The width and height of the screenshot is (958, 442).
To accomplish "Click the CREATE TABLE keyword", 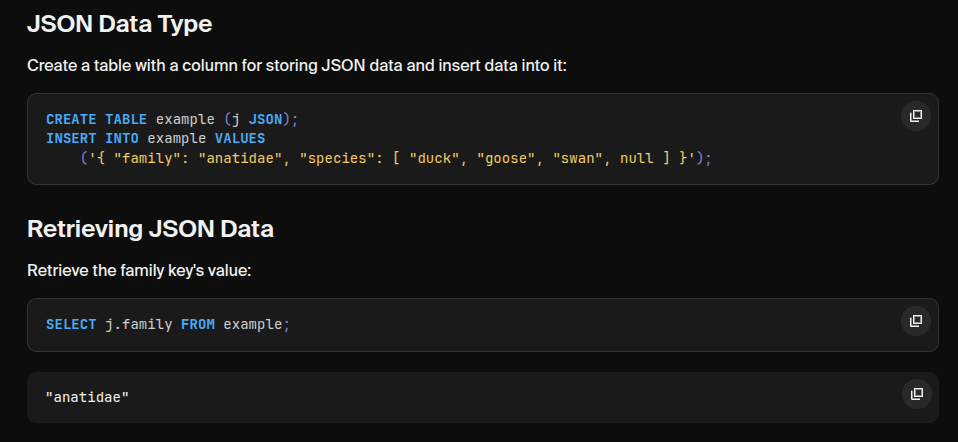I will [96, 119].
